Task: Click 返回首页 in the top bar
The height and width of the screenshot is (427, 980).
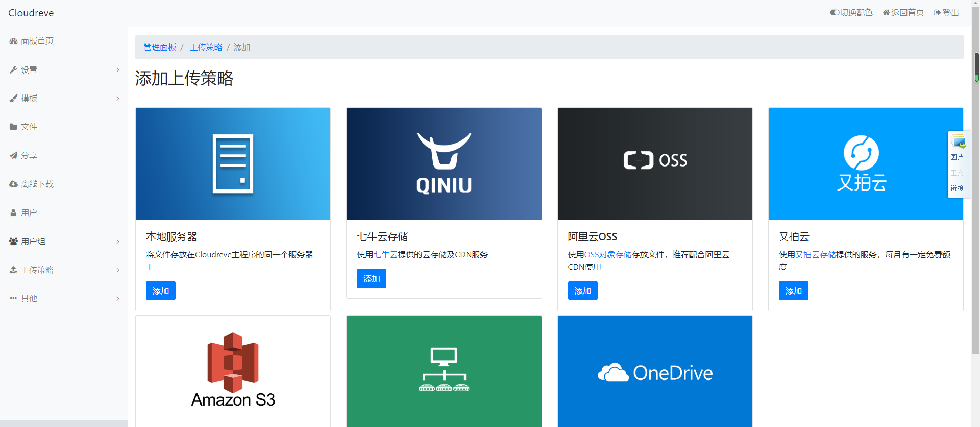Action: click(x=903, y=13)
